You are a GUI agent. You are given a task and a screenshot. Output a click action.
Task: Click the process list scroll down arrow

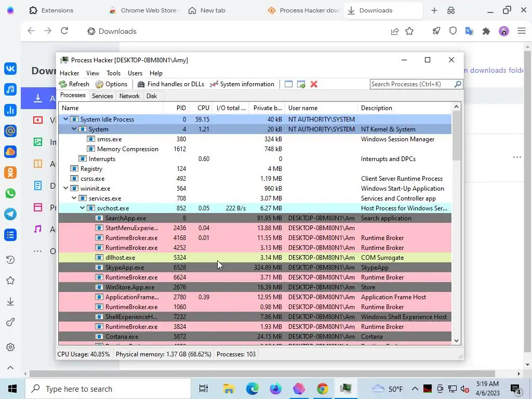click(456, 341)
